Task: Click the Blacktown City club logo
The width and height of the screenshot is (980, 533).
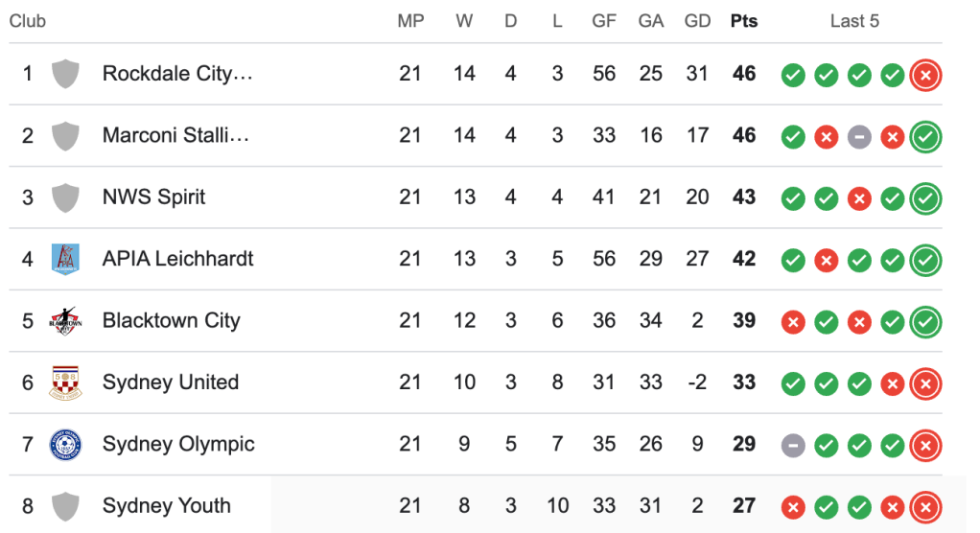Action: click(x=65, y=321)
